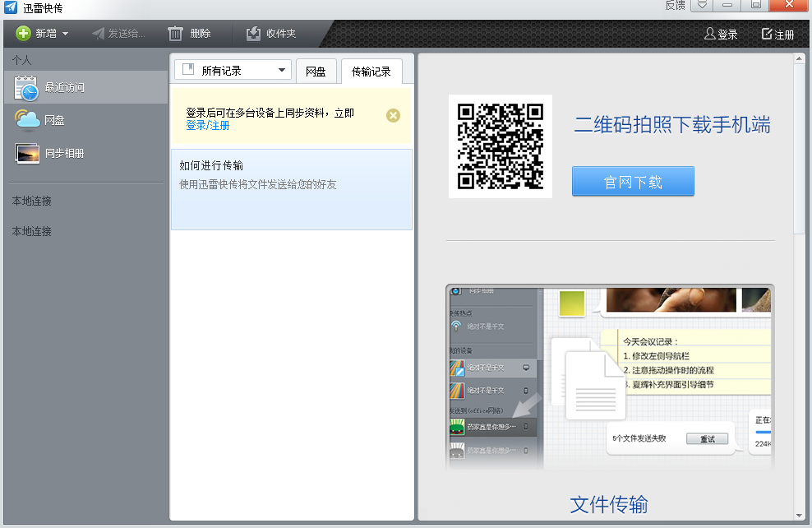Open the 最近访问 calendar clock icon
The width and height of the screenshot is (812, 528).
click(x=26, y=87)
